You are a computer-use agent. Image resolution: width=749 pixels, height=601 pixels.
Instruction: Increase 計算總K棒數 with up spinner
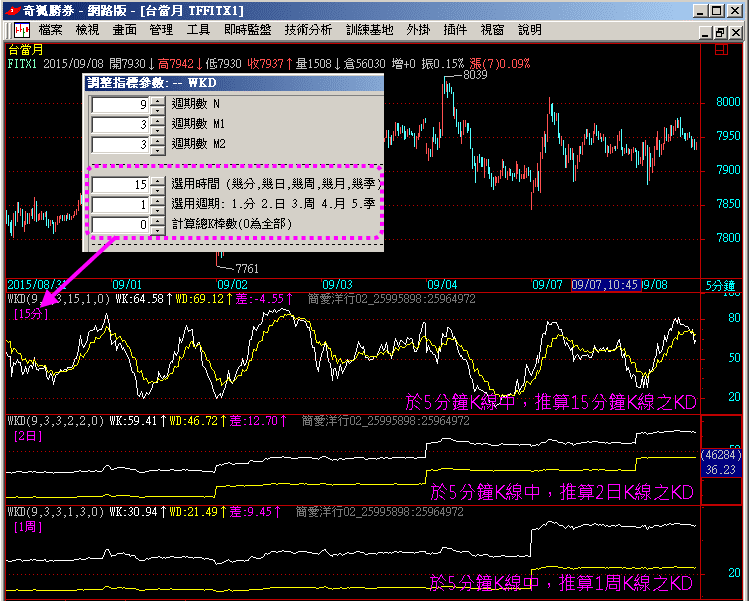point(157,221)
